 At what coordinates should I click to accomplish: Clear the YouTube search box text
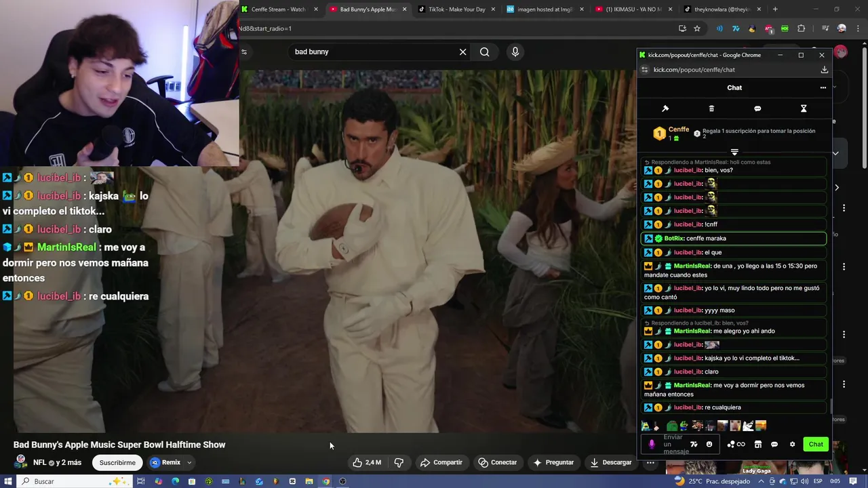pyautogui.click(x=463, y=52)
